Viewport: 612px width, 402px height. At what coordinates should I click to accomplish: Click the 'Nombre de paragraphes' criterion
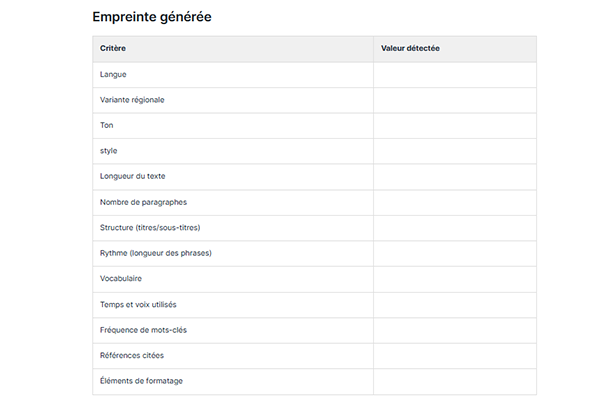(x=143, y=202)
